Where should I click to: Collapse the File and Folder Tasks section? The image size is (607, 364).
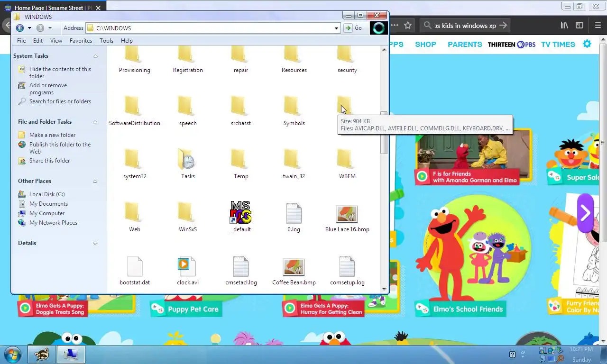point(95,122)
